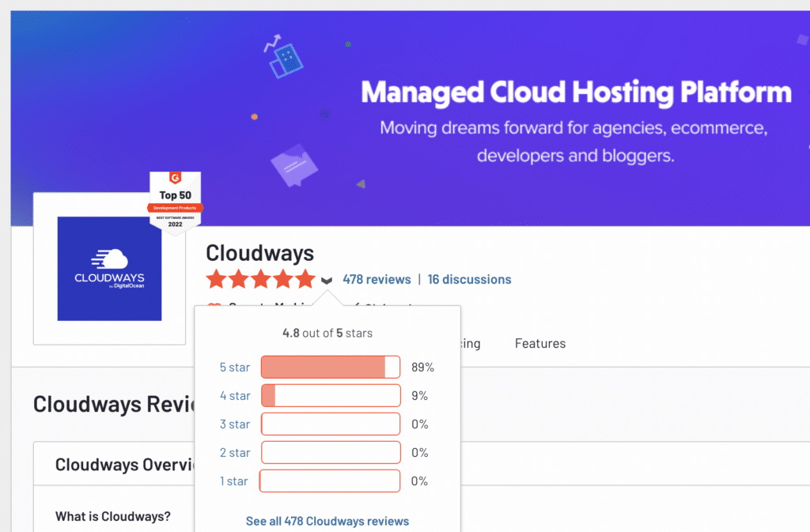Click the 1 star rating bar
The height and width of the screenshot is (532, 810).
tap(330, 481)
